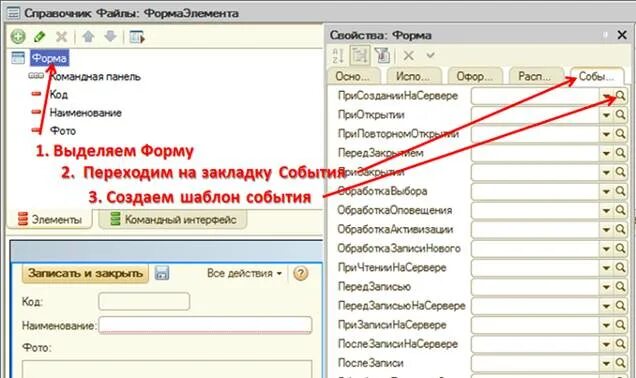
Task: Select Наименование element in the tree
Action: click(86, 113)
